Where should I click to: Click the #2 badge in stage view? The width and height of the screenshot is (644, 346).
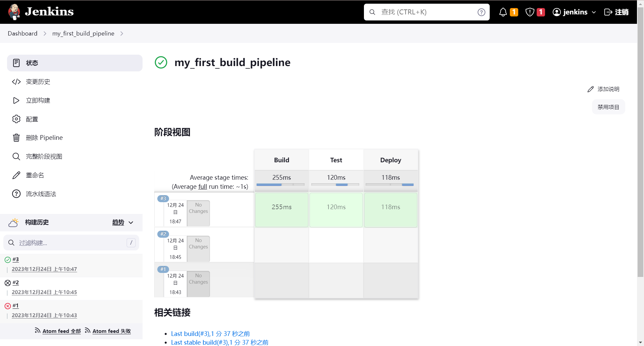(x=163, y=234)
